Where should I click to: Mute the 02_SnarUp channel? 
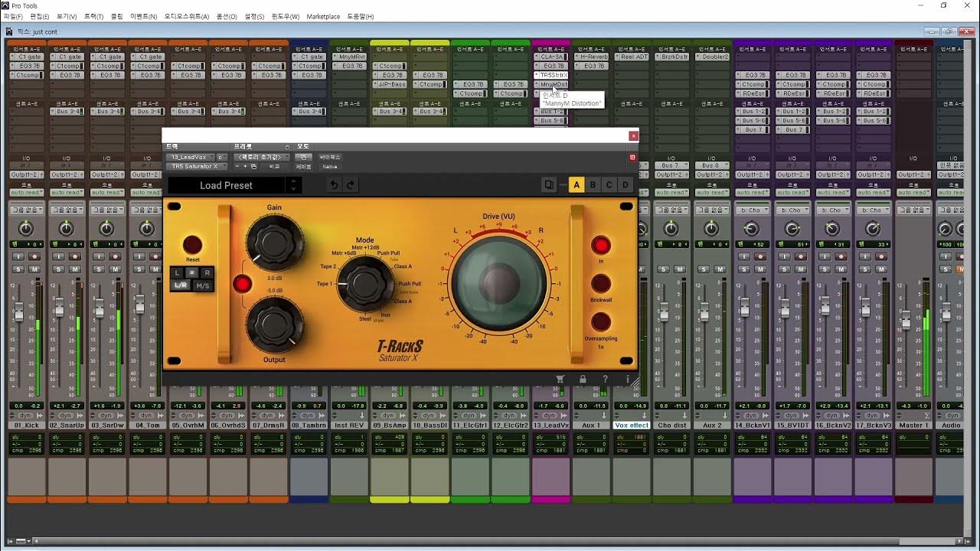tap(75, 269)
